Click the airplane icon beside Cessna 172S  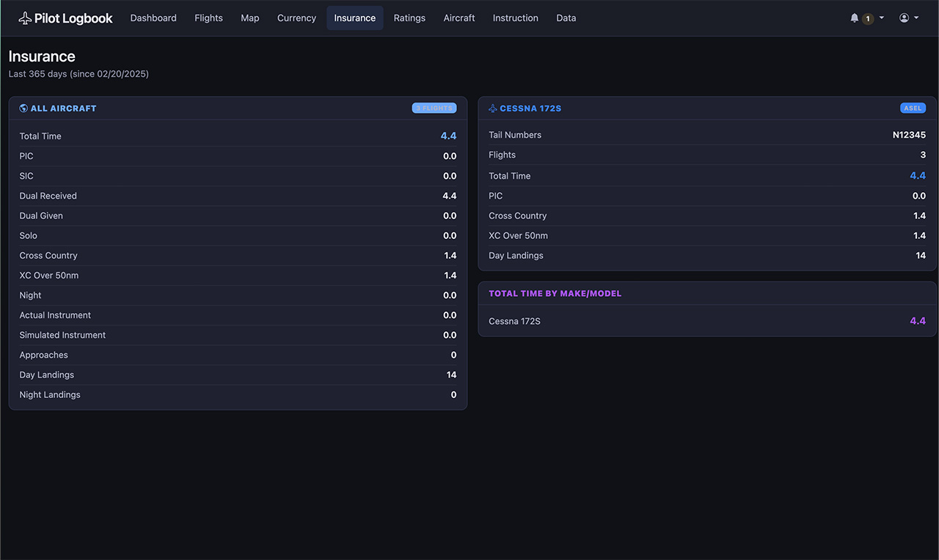click(x=493, y=108)
